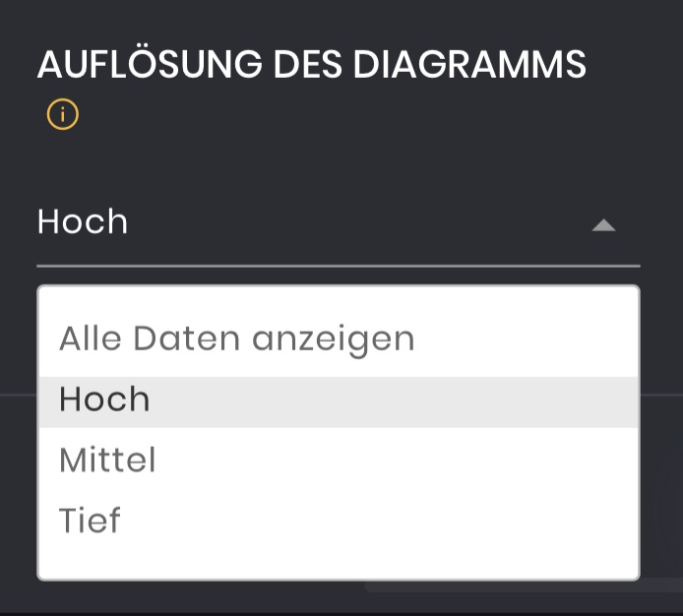Choose the medium resolution entry, Mittel
This screenshot has height=616, width=683.
point(108,460)
